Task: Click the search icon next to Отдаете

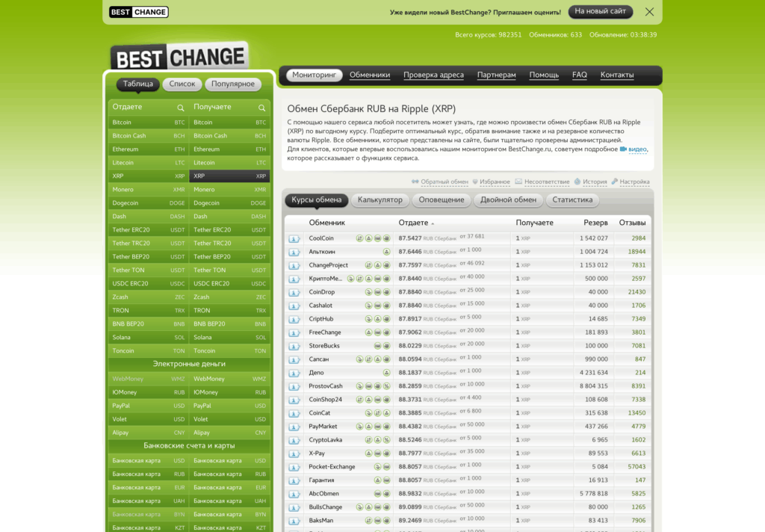Action: (x=181, y=108)
